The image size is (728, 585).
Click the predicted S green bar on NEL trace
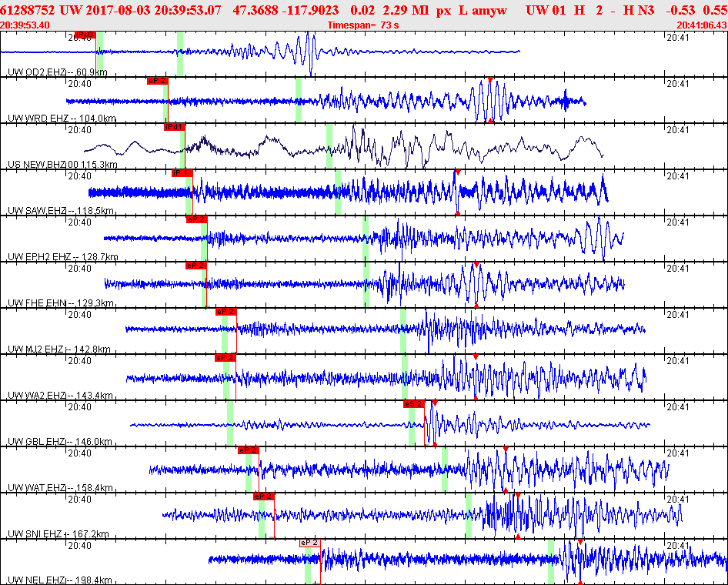(x=551, y=561)
